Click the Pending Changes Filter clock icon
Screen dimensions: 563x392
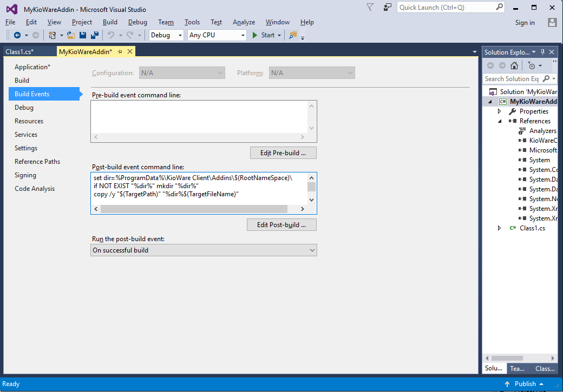pos(532,65)
